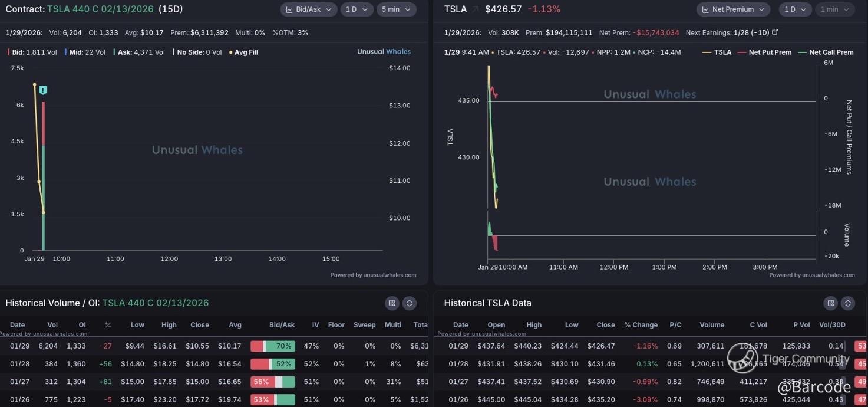Click the 56% bid/ask bar for 01/27
Viewport: 868px width, 407px height.
[x=273, y=382]
